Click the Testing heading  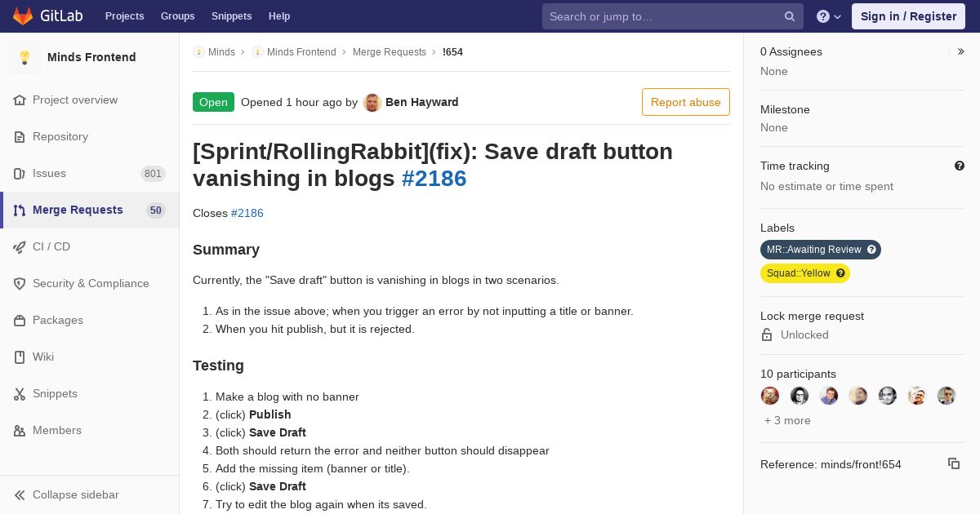[x=218, y=366]
